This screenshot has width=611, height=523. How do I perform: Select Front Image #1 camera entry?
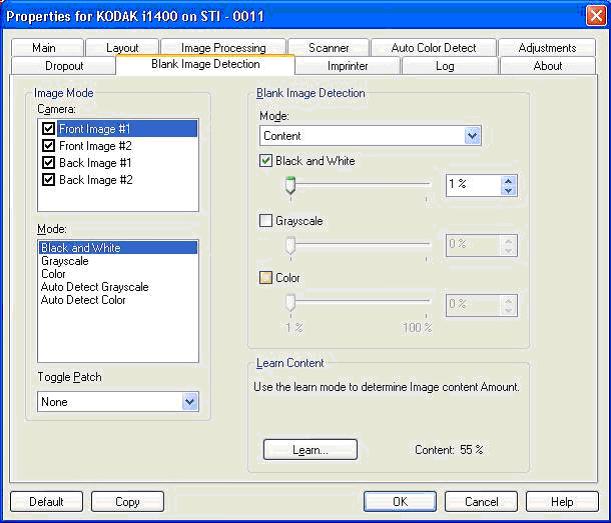point(127,129)
